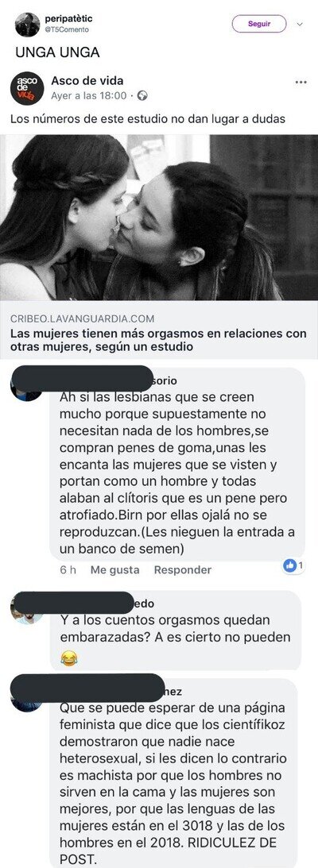Open the first commenter's profile picture
The image size is (318, 868).
[x=26, y=389]
